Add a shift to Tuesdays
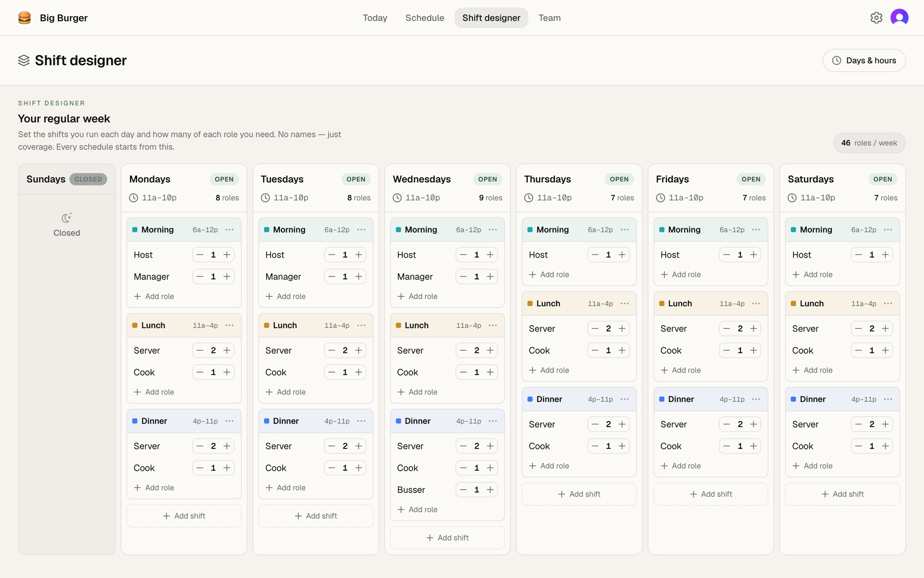The image size is (924, 578). pos(316,516)
